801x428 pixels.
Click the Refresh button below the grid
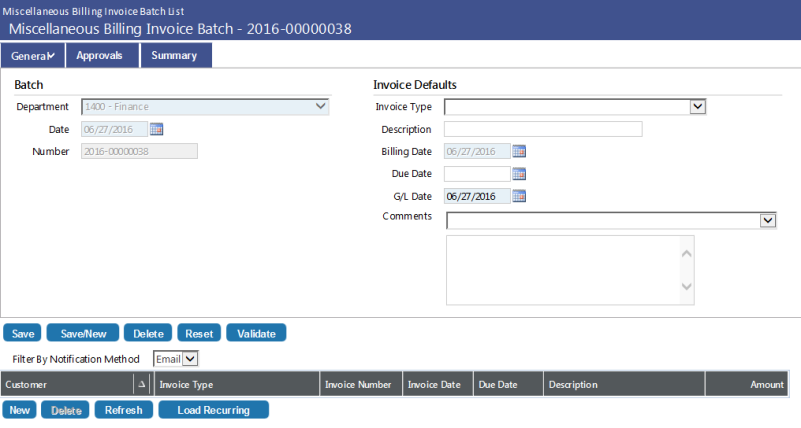(124, 410)
